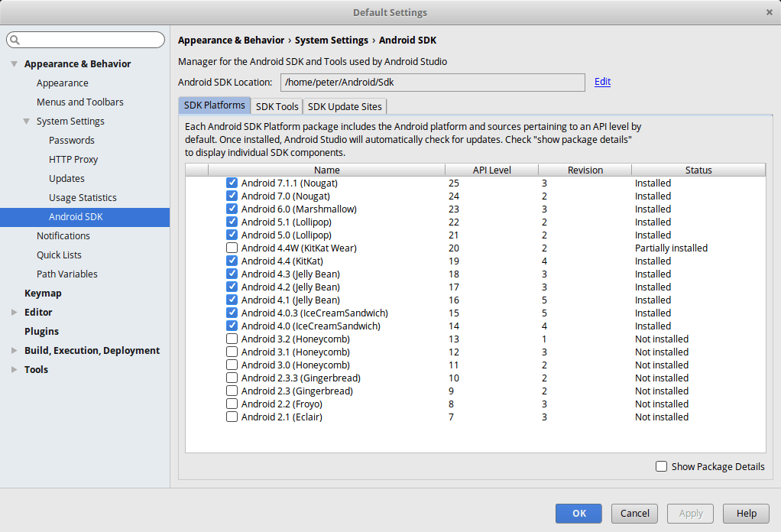Enable Show Package Details
This screenshot has width=781, height=532.
pyautogui.click(x=661, y=466)
